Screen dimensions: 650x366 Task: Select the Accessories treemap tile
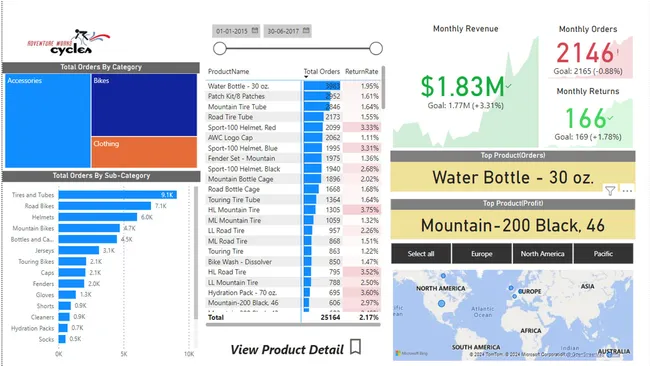coord(48,121)
